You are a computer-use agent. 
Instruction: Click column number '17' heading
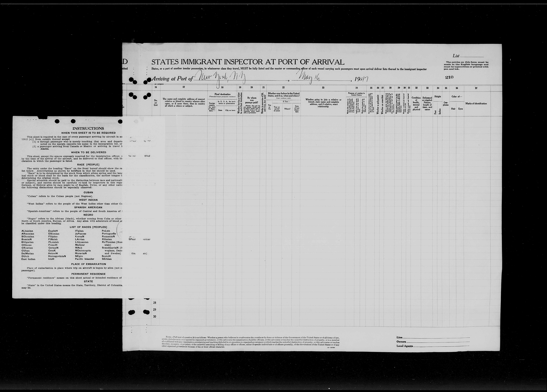pos(184,87)
